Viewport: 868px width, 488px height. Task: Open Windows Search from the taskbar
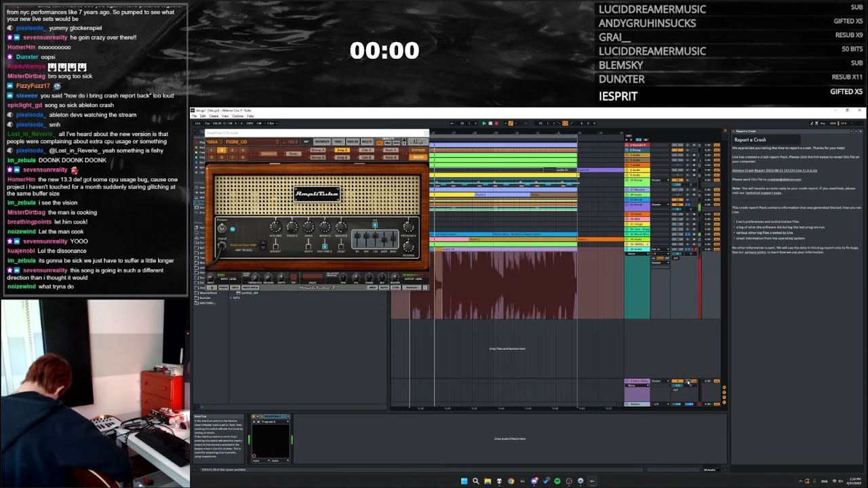(476, 481)
